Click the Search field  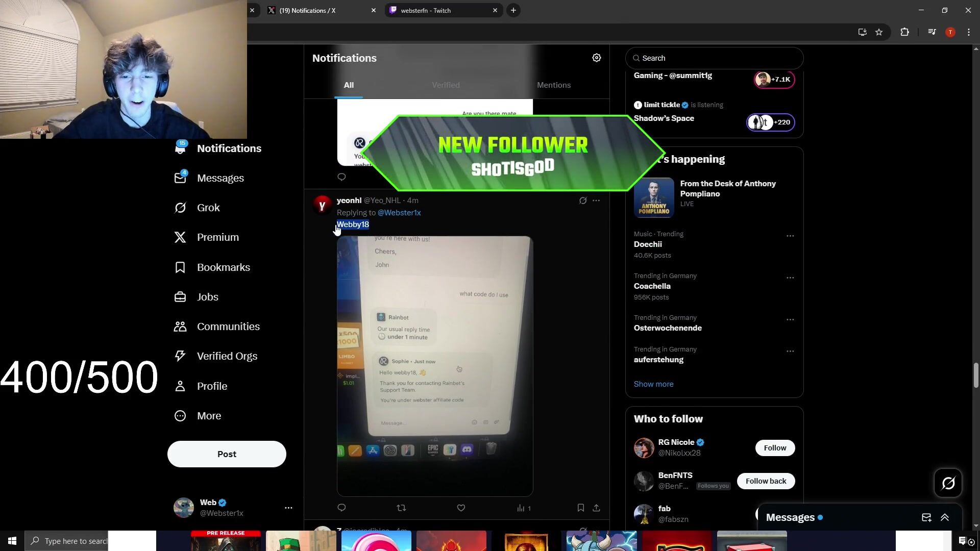click(x=714, y=58)
